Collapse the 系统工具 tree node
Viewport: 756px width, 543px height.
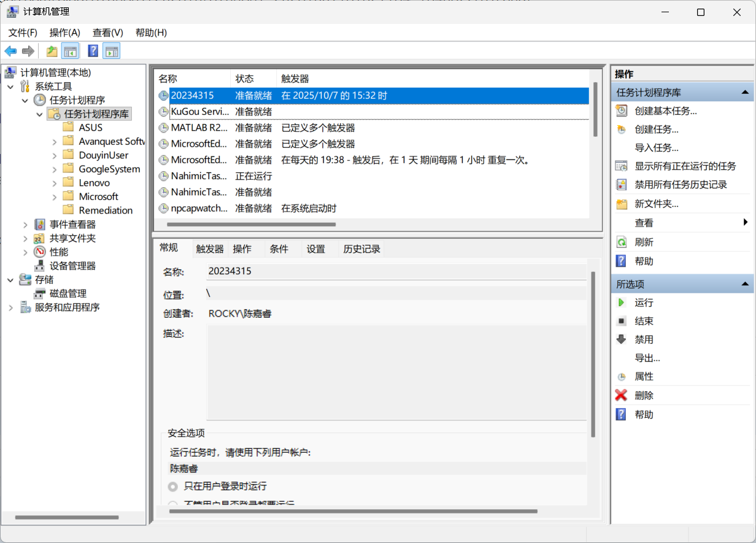click(x=10, y=87)
